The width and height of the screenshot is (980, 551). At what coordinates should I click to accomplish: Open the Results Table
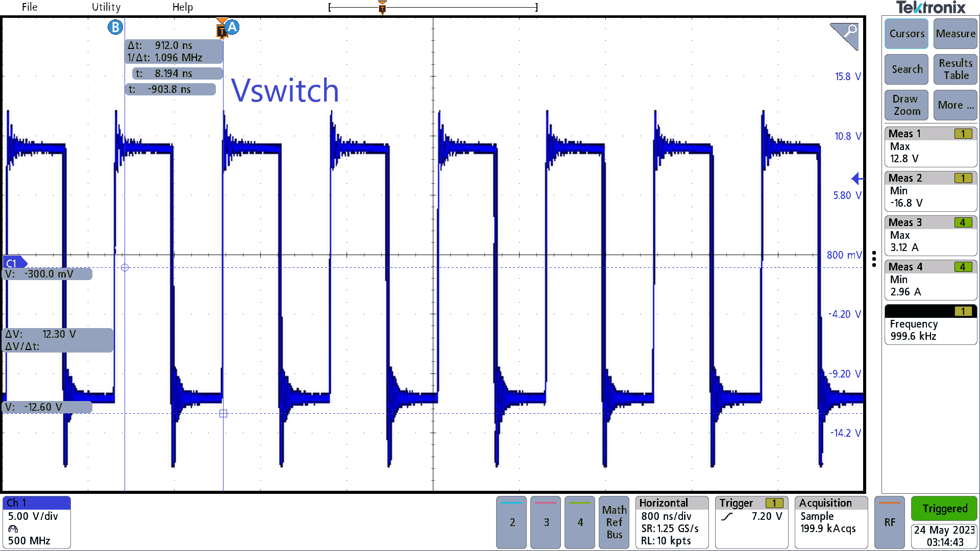coord(955,69)
